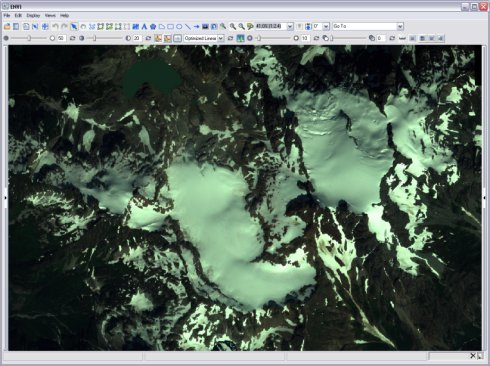Screen dimensions: 490x366
Task: Click the Zoom Out magnifier
Action: 241,26
